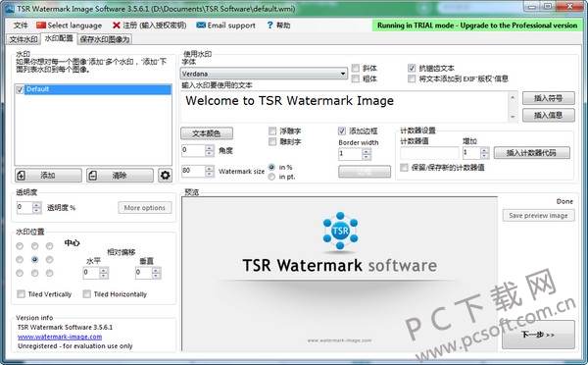588x365 pixels.
Task: Open the 文件 file menu
Action: click(x=21, y=26)
